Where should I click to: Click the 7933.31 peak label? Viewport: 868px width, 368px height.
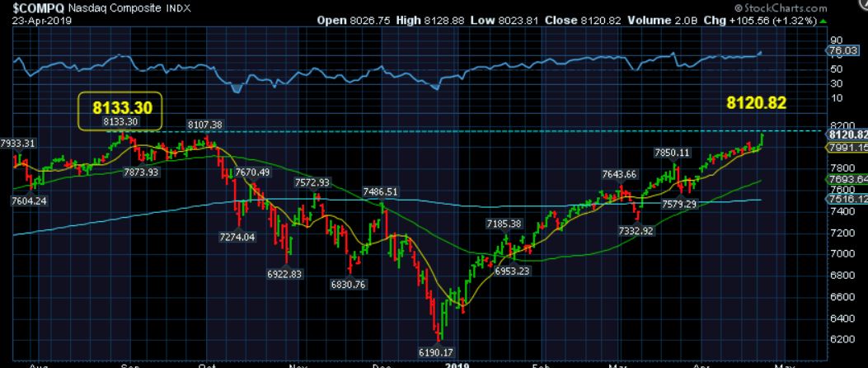point(17,144)
